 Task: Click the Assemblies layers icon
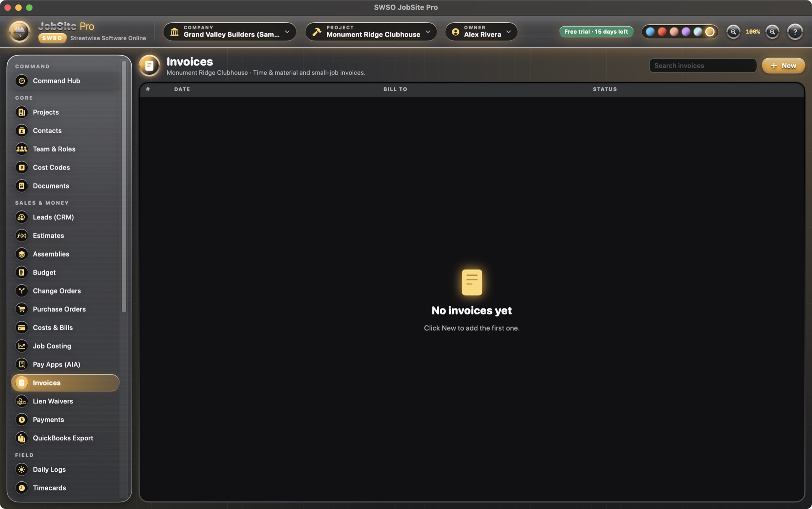tap(22, 254)
